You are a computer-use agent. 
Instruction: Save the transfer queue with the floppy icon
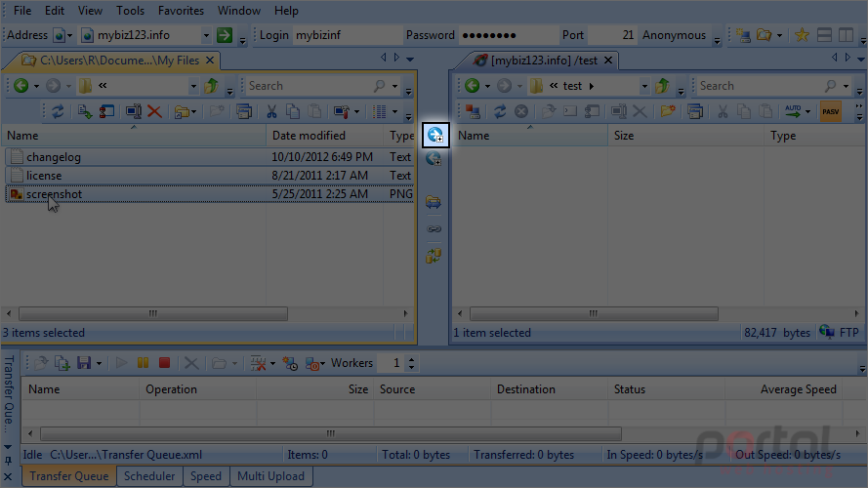pyautogui.click(x=84, y=363)
